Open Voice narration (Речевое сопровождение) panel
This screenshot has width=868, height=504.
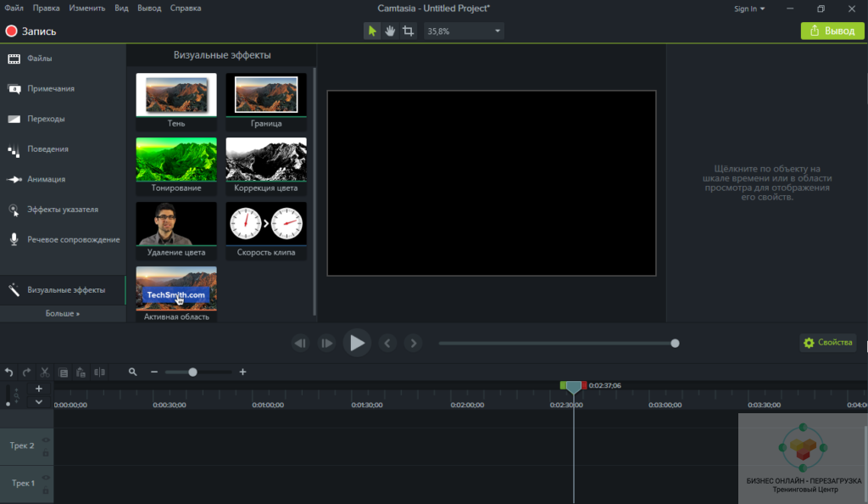[73, 240]
